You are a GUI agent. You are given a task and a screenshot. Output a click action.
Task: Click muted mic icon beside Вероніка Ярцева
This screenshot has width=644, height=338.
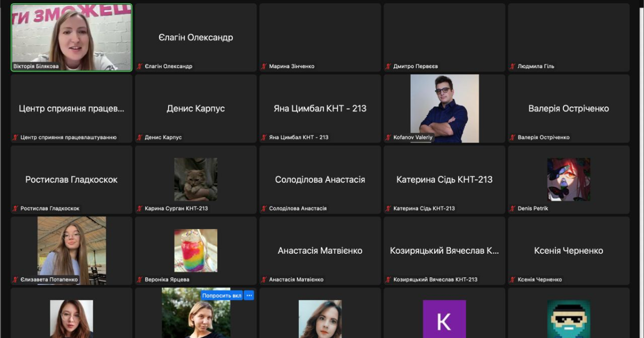point(140,280)
